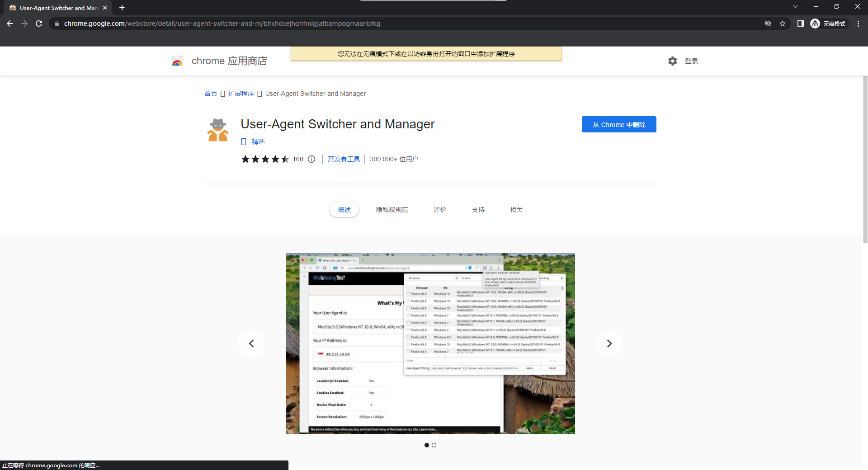This screenshot has width=868, height=470.
Task: Open 扩展程序 breadcrumb link
Action: (241, 94)
